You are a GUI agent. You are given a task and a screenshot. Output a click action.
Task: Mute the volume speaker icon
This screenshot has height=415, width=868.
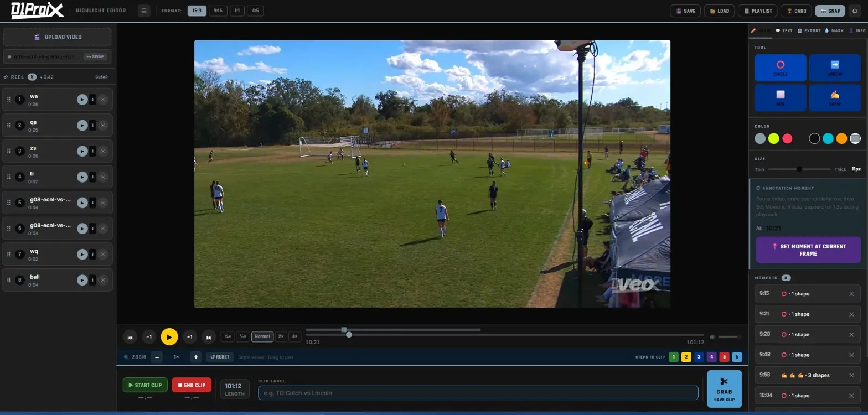coord(713,337)
